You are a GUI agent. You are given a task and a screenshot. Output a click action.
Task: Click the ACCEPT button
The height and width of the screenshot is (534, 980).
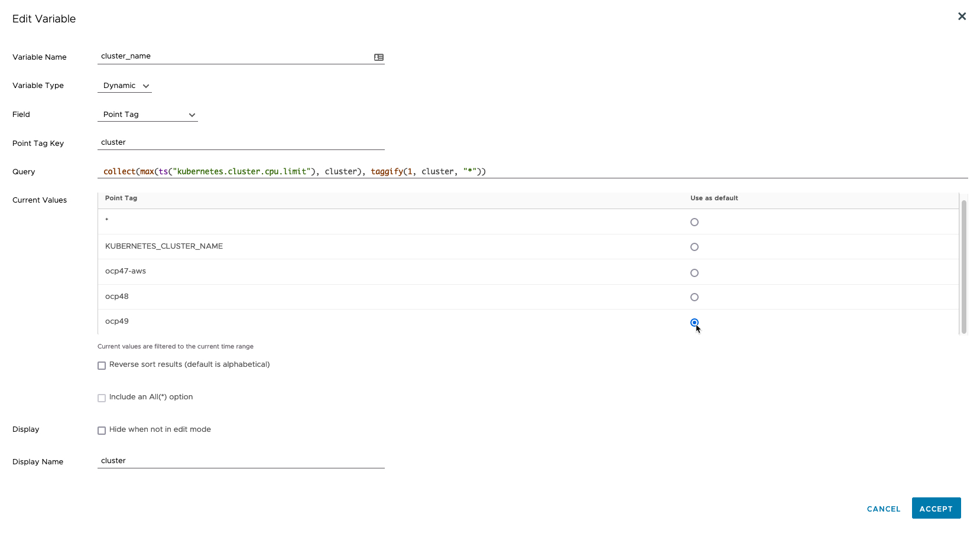click(x=936, y=508)
